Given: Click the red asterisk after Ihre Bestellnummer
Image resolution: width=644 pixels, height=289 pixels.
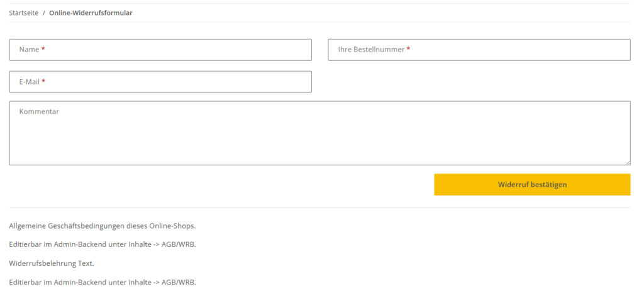Looking at the screenshot, I should coord(408,50).
